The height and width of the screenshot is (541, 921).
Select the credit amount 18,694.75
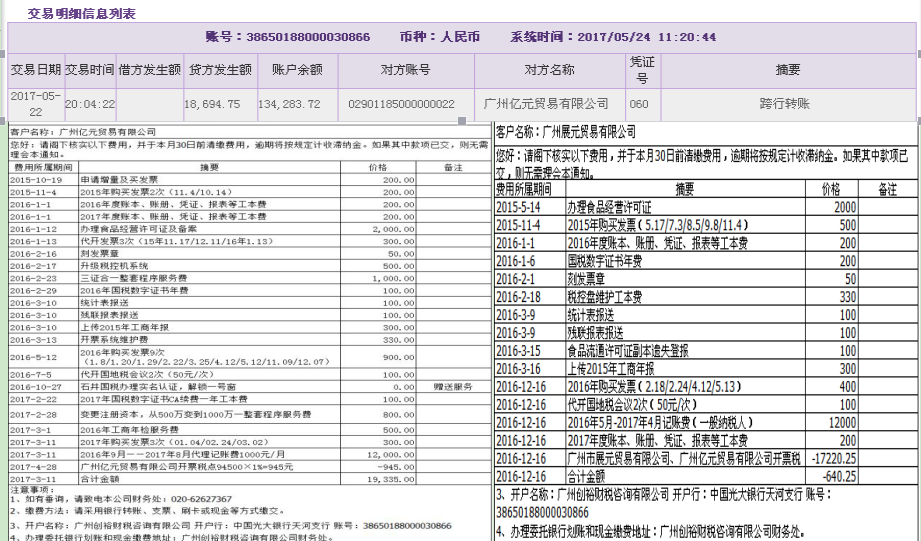point(212,104)
